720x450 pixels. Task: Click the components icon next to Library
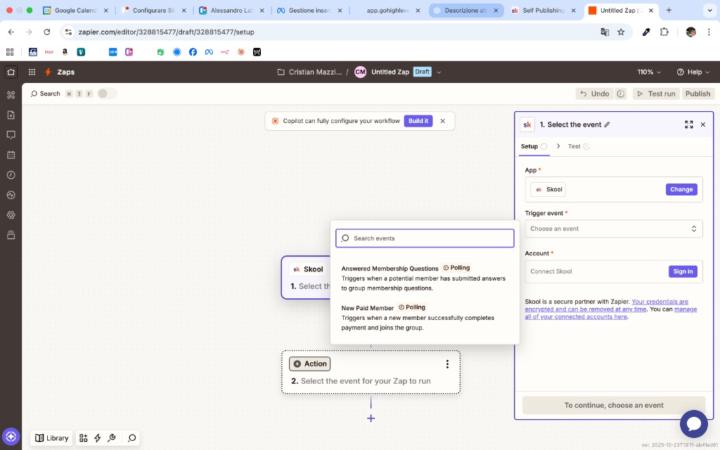[83, 438]
